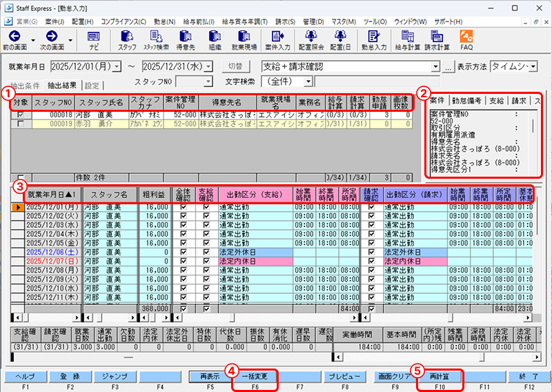This screenshot has width=552, height=392.
Task: Open the サポート(H) menu
Action: click(x=448, y=22)
